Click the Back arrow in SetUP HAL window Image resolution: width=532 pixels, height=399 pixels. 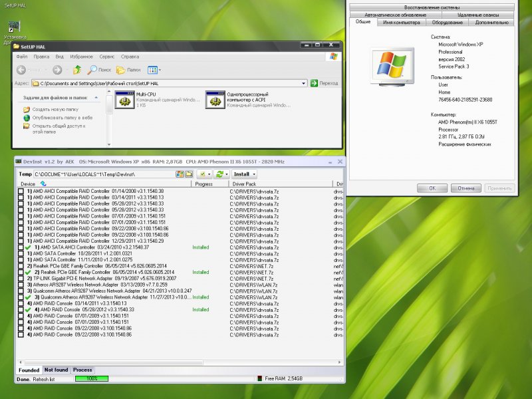pos(21,70)
